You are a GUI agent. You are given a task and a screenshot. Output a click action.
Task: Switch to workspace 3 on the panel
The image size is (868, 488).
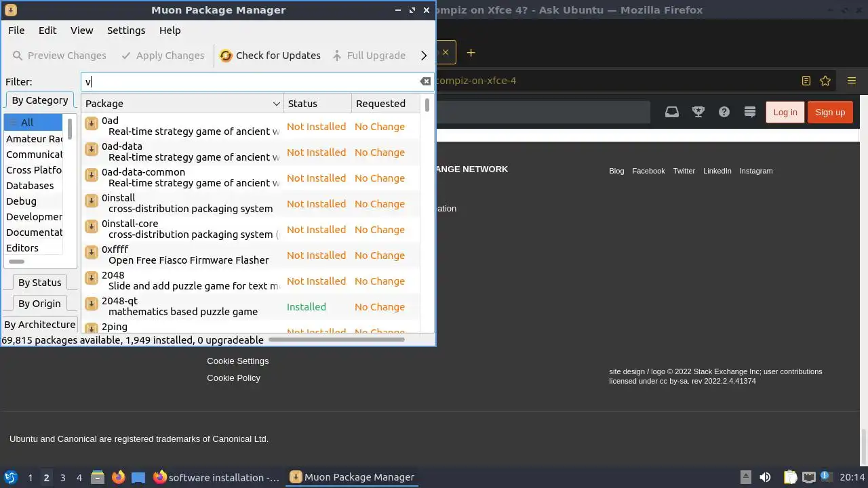pyautogui.click(x=62, y=478)
